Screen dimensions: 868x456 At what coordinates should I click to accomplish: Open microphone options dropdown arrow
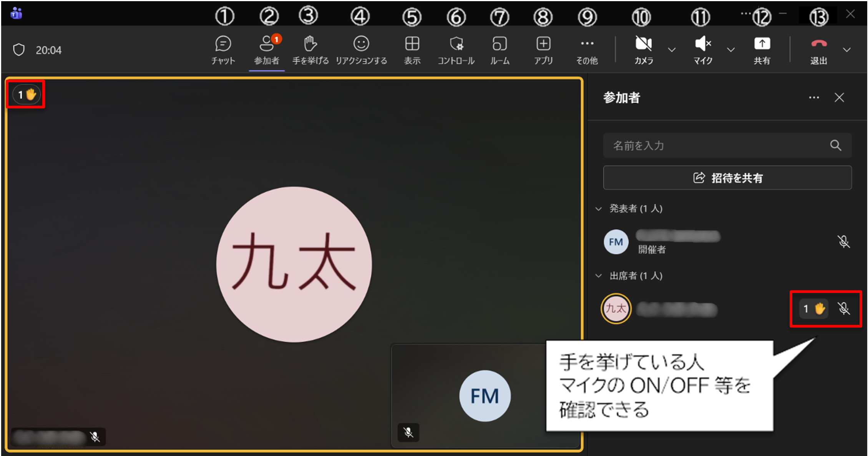pos(731,50)
